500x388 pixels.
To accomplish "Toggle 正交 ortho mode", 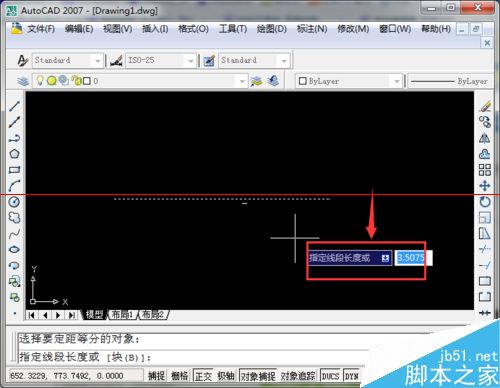I will click(x=203, y=376).
